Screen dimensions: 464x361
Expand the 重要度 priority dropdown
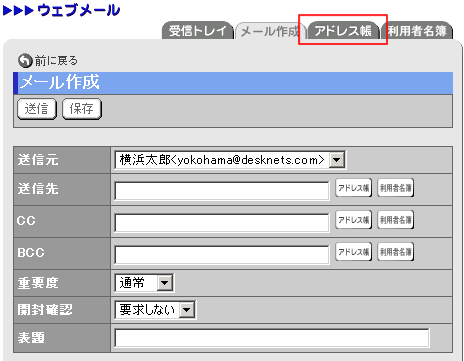[144, 283]
